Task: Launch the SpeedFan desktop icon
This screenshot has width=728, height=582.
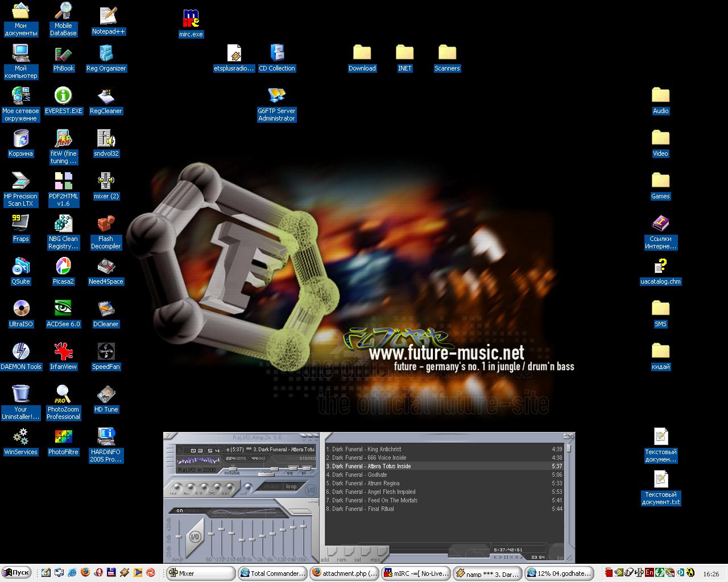Action: 106,351
